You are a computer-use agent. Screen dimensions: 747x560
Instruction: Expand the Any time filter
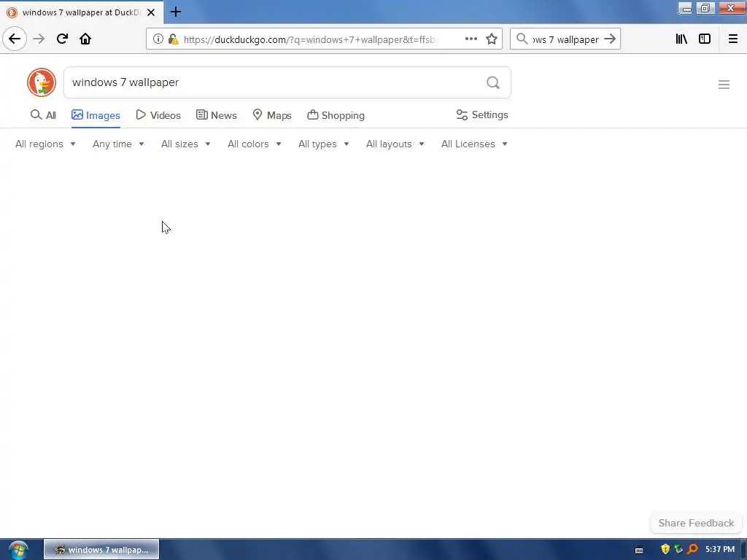[118, 144]
